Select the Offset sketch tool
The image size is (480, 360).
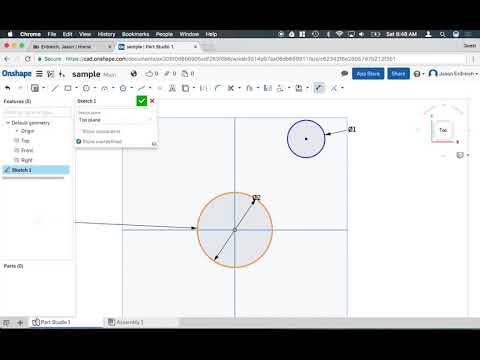[x=249, y=88]
